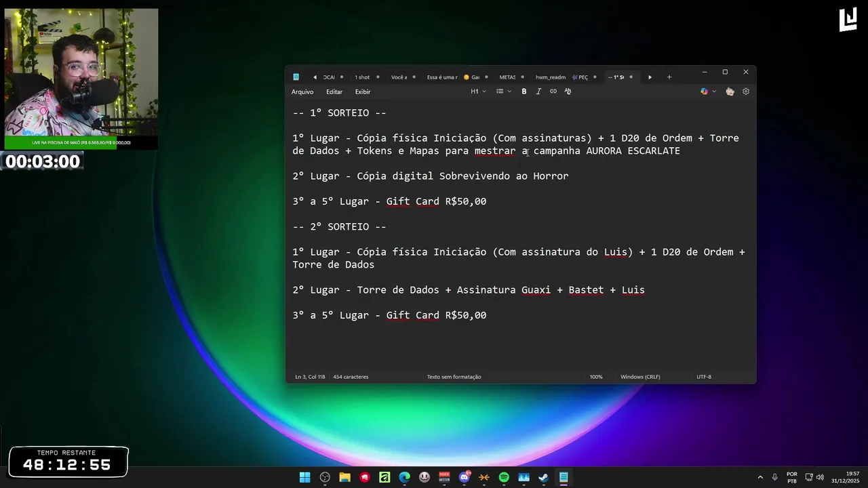Add a new tab with plus button

tap(669, 77)
